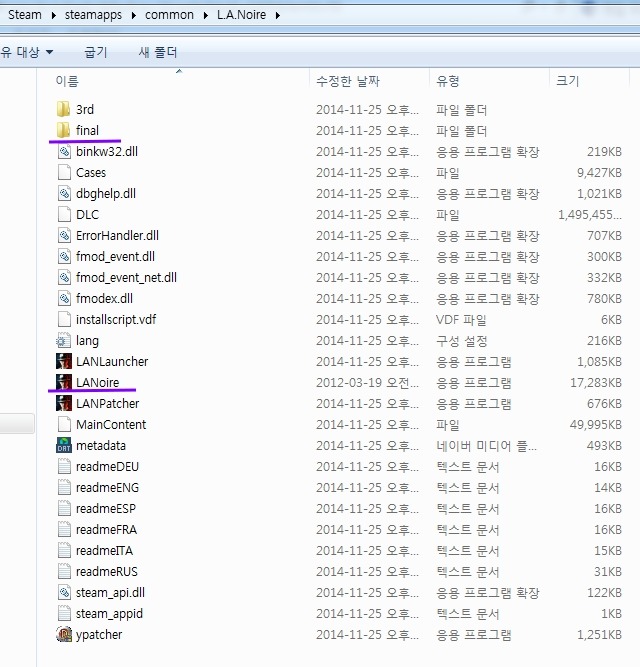Image resolution: width=640 pixels, height=667 pixels.
Task: Sort by the 유형 column header
Action: (448, 81)
